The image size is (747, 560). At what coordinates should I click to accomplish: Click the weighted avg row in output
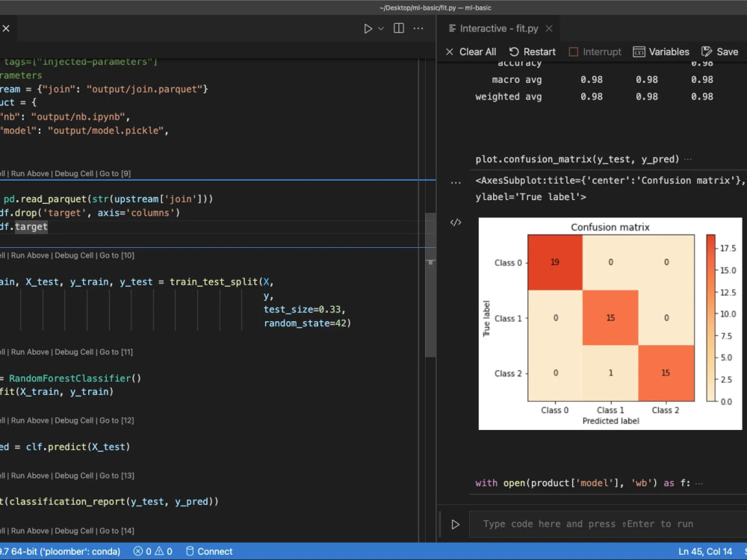[594, 96]
